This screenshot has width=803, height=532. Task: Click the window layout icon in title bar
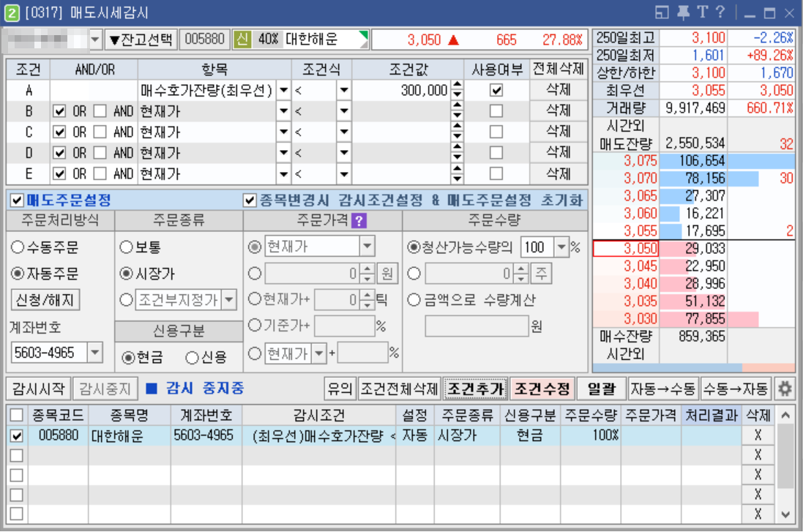pyautogui.click(x=662, y=12)
